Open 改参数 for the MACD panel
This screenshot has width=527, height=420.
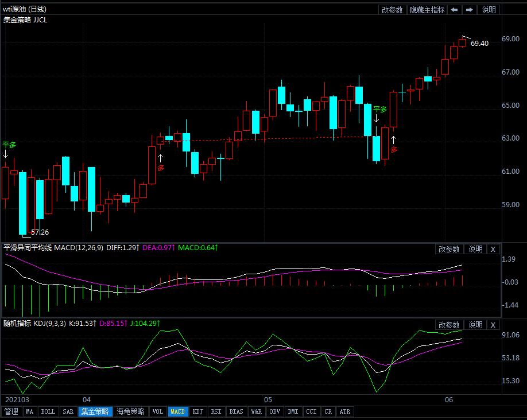(x=449, y=249)
